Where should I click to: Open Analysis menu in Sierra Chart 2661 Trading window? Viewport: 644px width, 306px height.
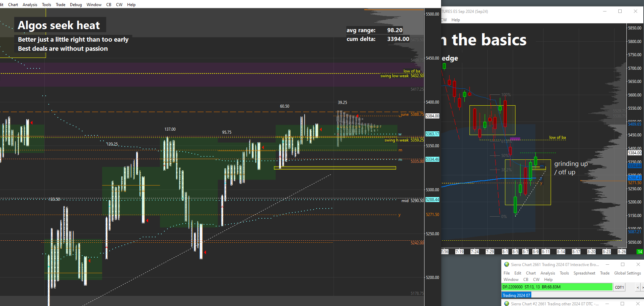point(548,273)
